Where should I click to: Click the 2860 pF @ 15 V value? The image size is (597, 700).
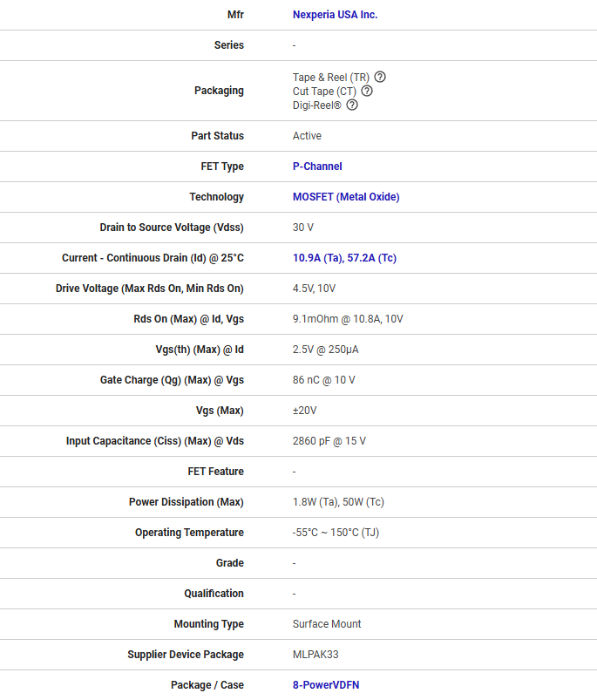(x=329, y=441)
